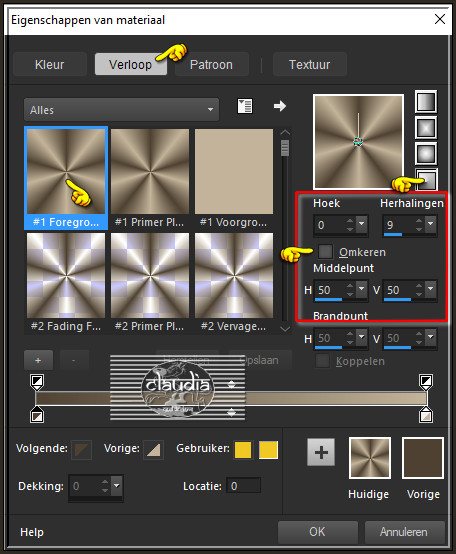
Task: Toggle the Koppelen checkbox
Action: coord(322,361)
